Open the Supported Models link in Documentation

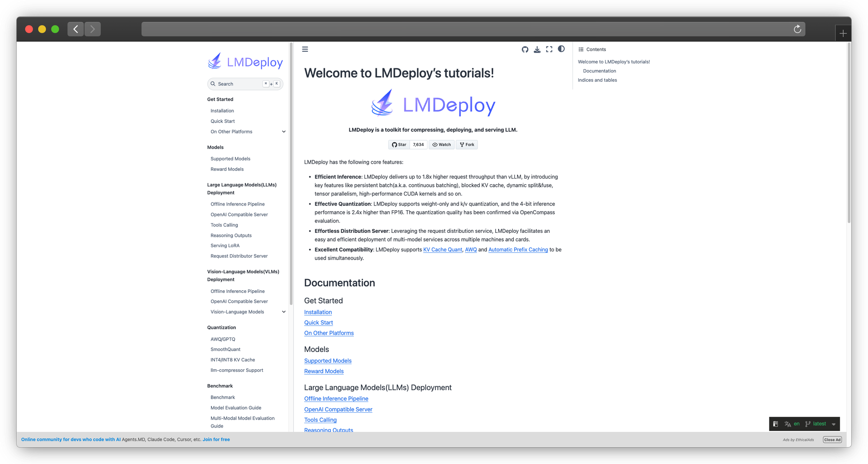click(x=328, y=361)
